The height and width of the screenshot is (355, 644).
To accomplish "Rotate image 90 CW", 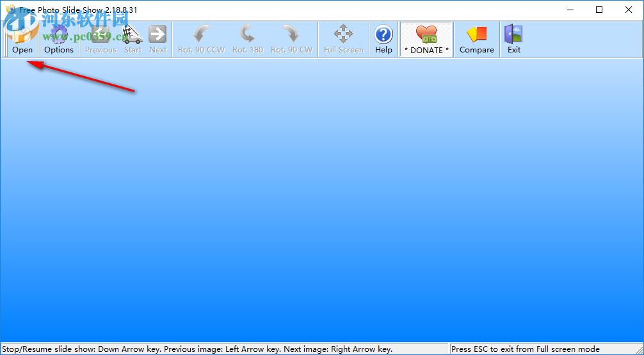I will [x=292, y=40].
